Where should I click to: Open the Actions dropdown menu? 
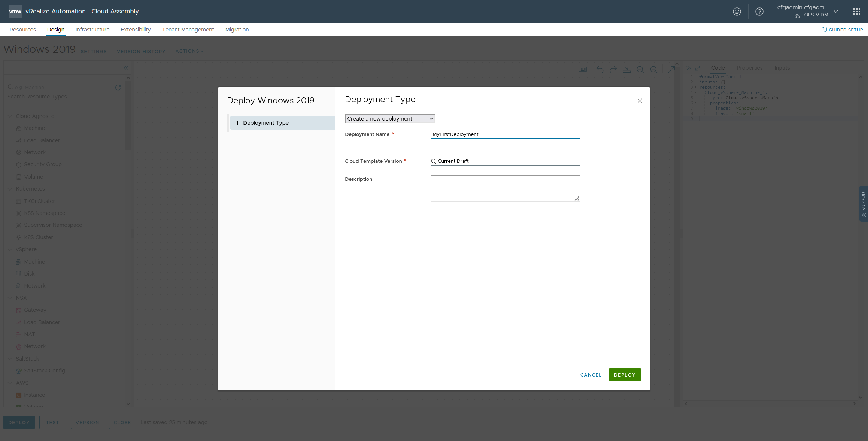click(x=189, y=51)
